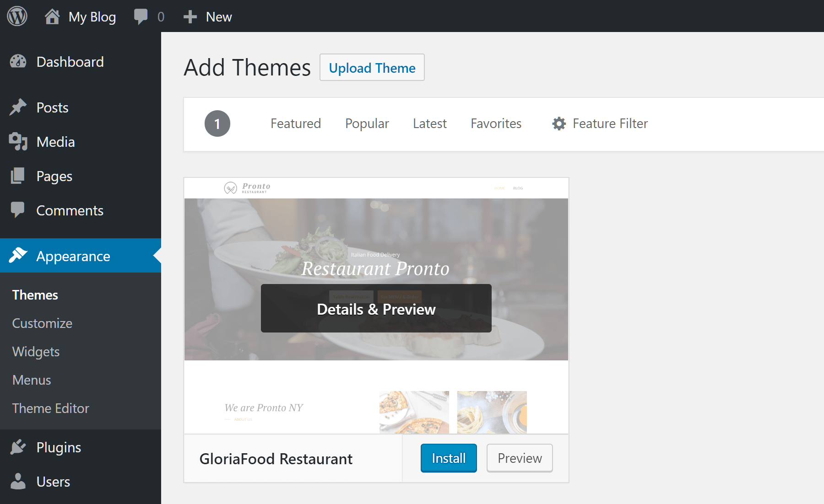The height and width of the screenshot is (504, 824).
Task: Switch to the Latest themes tab
Action: click(429, 123)
